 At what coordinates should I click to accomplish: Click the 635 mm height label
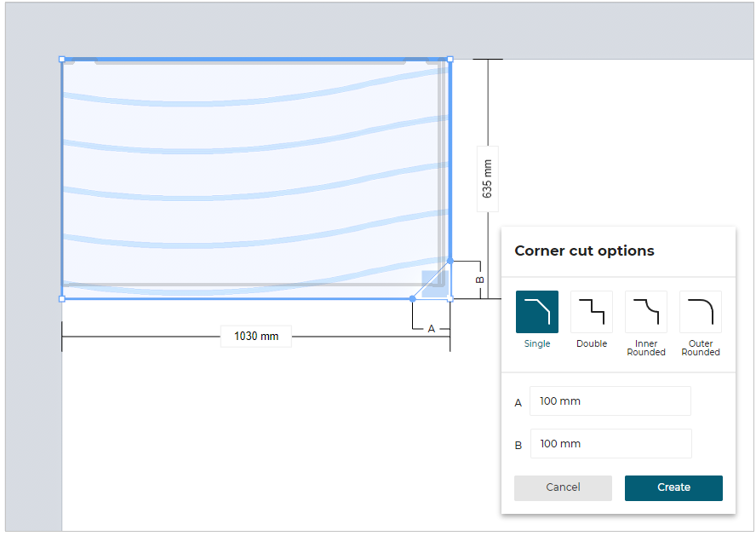[486, 178]
